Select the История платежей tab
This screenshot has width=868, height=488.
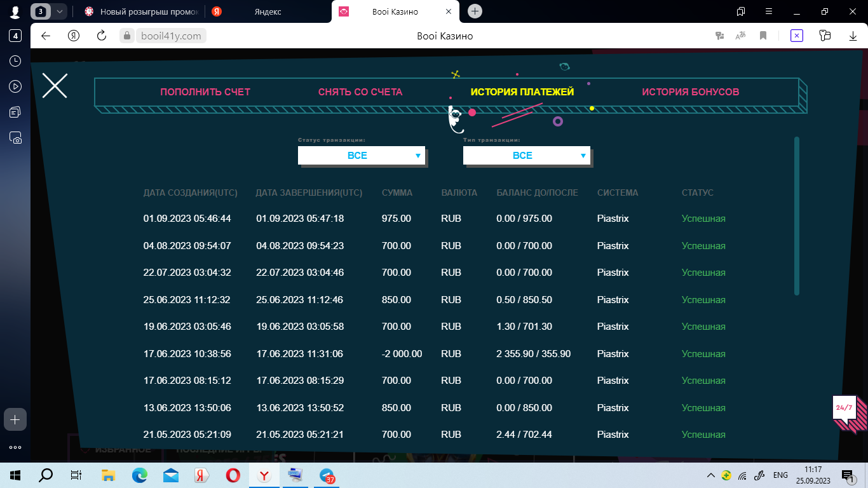point(522,92)
